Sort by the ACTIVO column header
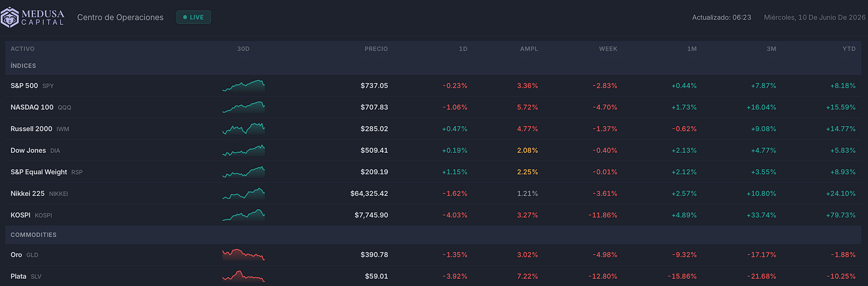The height and width of the screenshot is (286, 868). 23,49
